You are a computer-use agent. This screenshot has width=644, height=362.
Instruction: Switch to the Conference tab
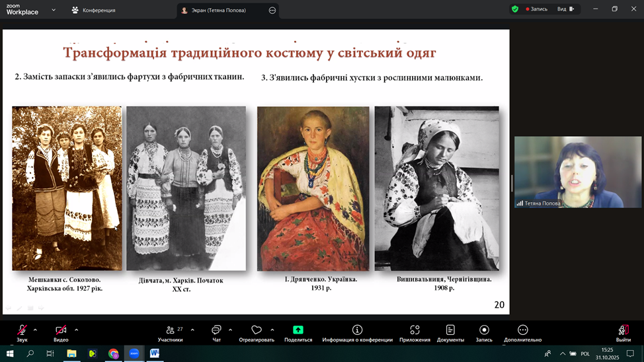click(x=93, y=11)
